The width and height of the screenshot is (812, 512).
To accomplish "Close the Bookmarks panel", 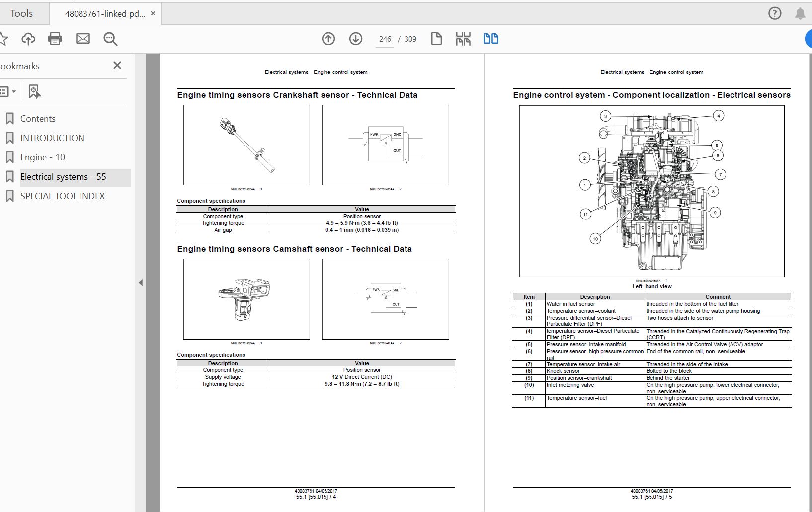I will pos(117,65).
